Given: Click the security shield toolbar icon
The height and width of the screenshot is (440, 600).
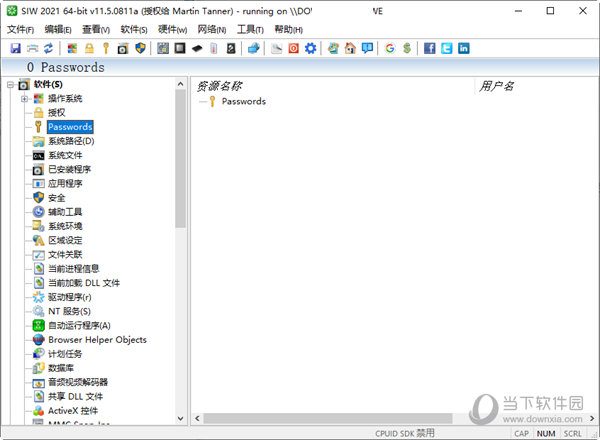Looking at the screenshot, I should pyautogui.click(x=140, y=48).
